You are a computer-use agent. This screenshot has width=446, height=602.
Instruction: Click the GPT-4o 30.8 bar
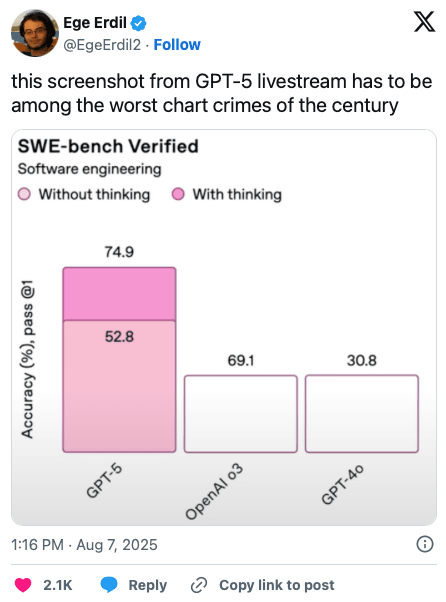coord(362,414)
